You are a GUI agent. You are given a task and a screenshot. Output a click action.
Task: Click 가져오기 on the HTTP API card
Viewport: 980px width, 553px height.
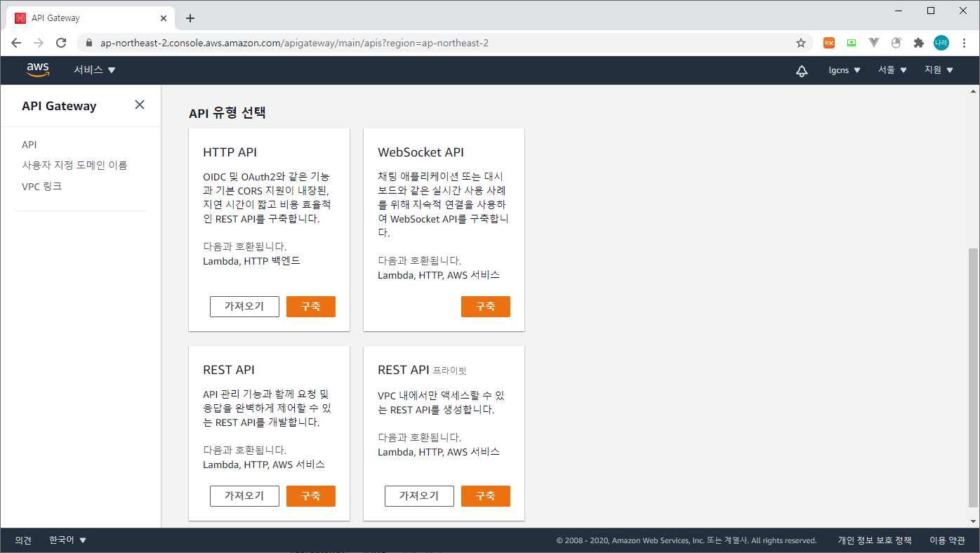(244, 307)
